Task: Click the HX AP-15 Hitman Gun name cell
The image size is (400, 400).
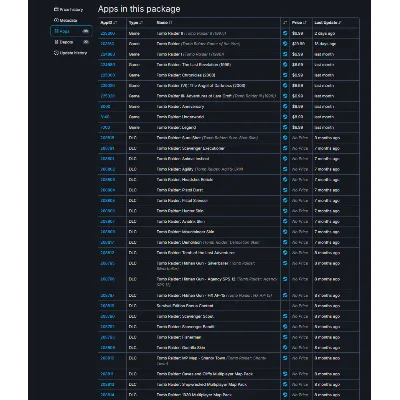Action: coord(214,295)
